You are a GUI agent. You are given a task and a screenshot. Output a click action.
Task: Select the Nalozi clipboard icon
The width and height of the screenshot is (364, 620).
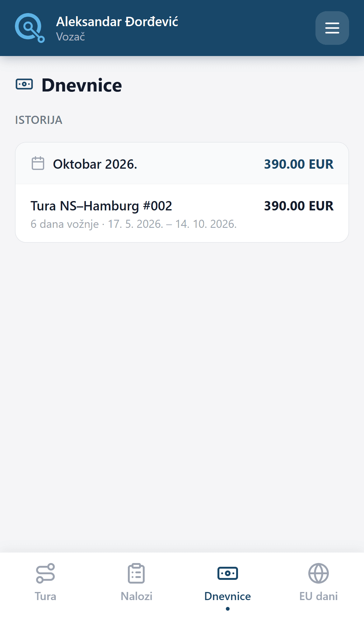coord(136,573)
